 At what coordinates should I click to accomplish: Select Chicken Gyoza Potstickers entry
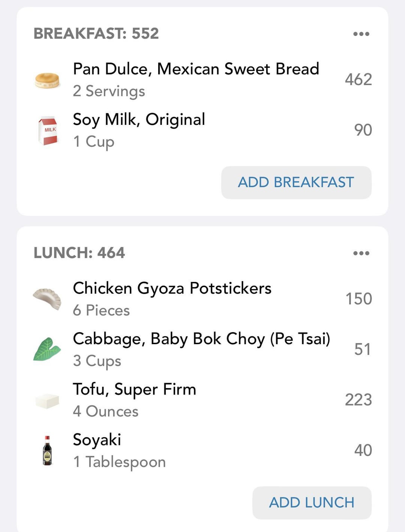point(203,299)
